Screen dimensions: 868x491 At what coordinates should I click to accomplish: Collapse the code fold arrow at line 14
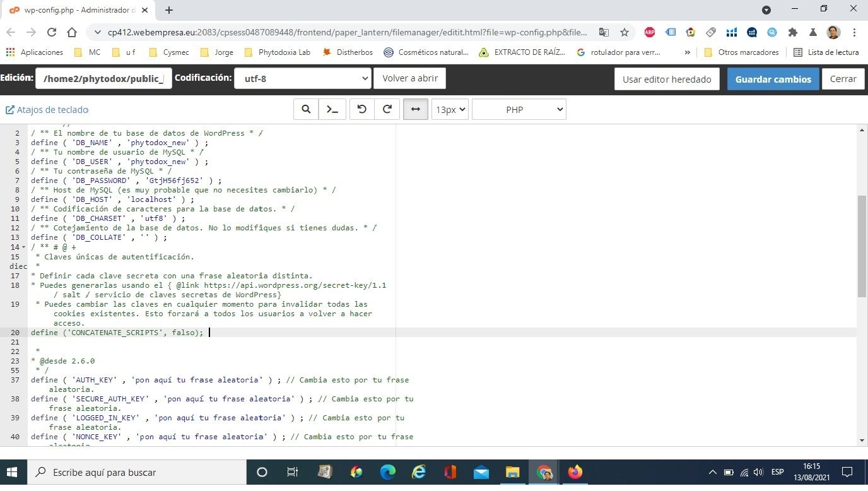coord(25,247)
